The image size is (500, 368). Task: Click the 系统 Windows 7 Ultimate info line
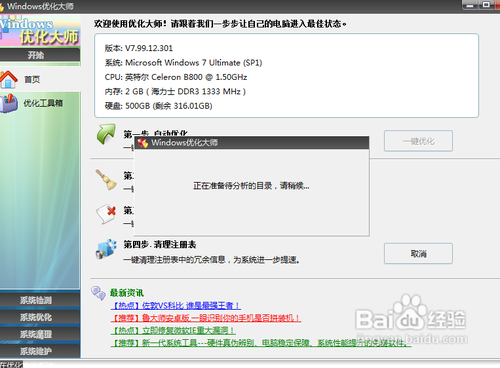coord(183,63)
